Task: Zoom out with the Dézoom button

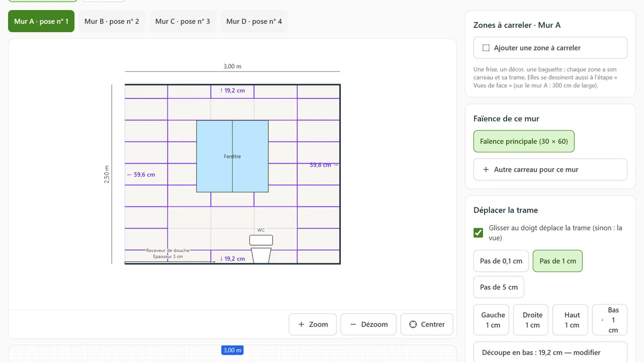Action: pos(368,324)
